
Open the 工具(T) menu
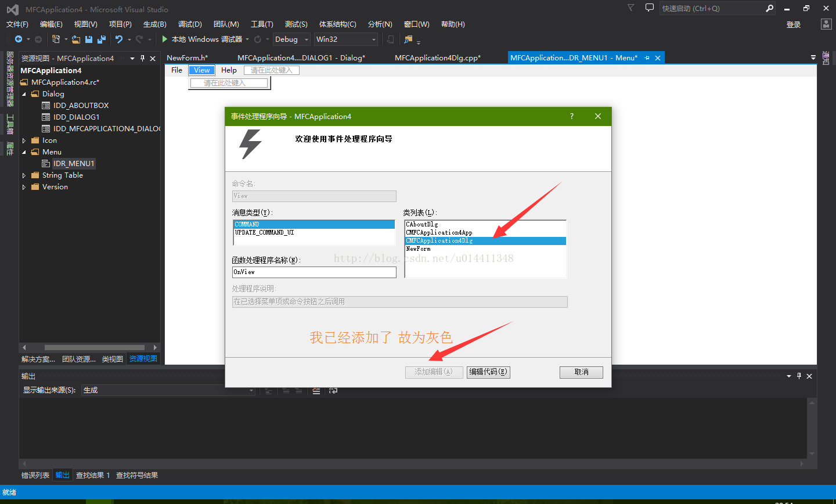(262, 24)
